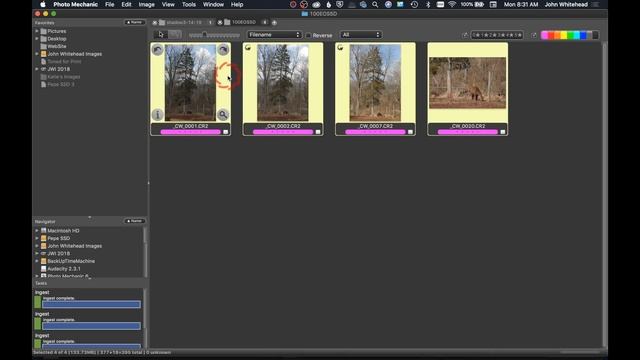The height and width of the screenshot is (360, 640).
Task: Toggle selection checkbox on _CW_0020.CR2
Action: pos(502,132)
